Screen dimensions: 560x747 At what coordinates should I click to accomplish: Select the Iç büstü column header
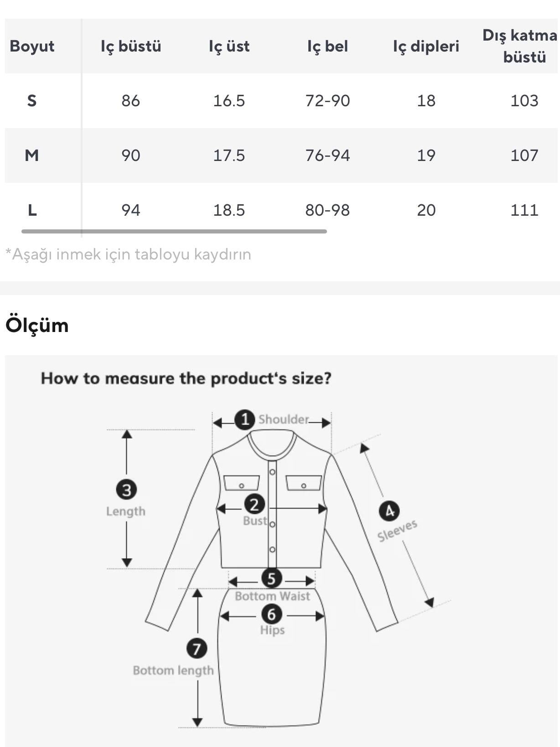(x=131, y=46)
